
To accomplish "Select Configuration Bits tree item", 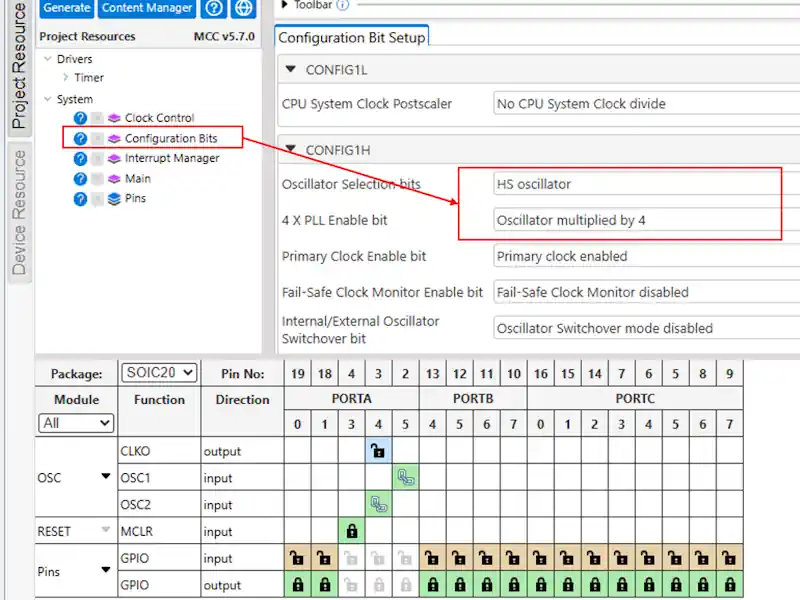I will [x=171, y=138].
